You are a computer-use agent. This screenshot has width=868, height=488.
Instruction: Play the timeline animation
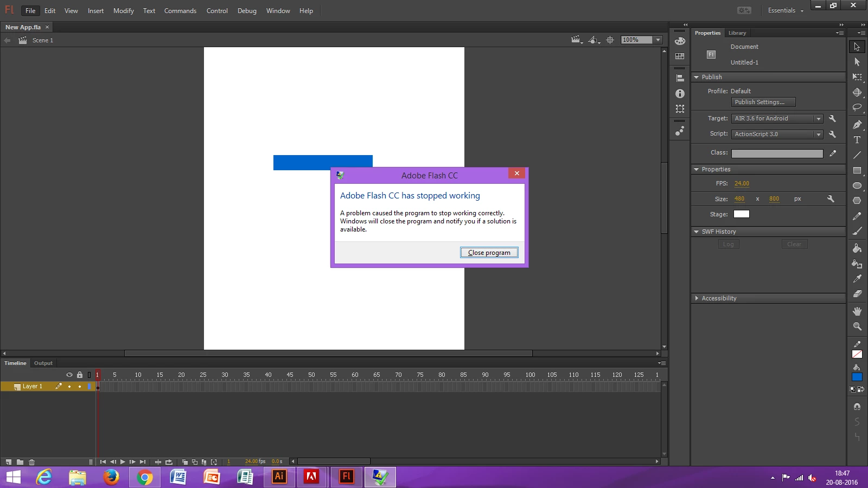[123, 462]
